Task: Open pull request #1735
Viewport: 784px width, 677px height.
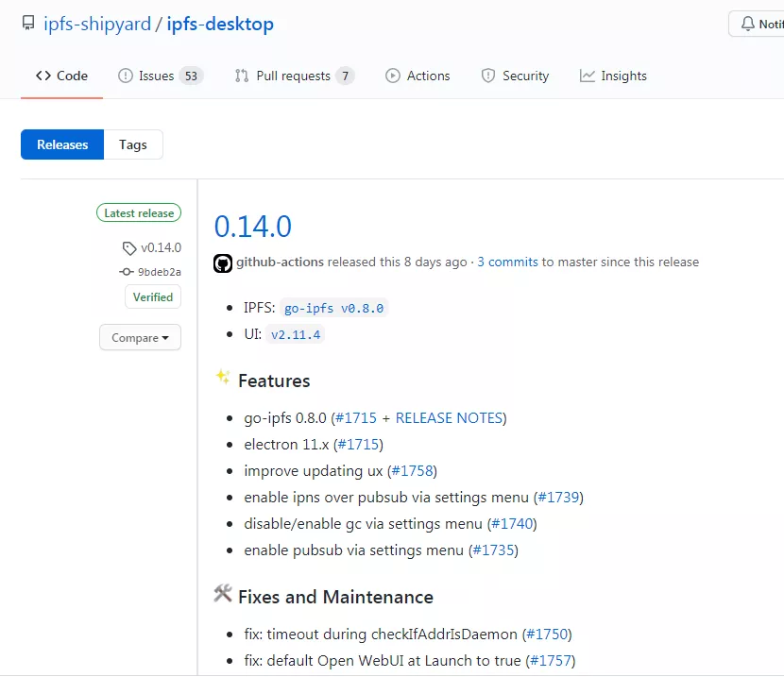Action: click(493, 550)
